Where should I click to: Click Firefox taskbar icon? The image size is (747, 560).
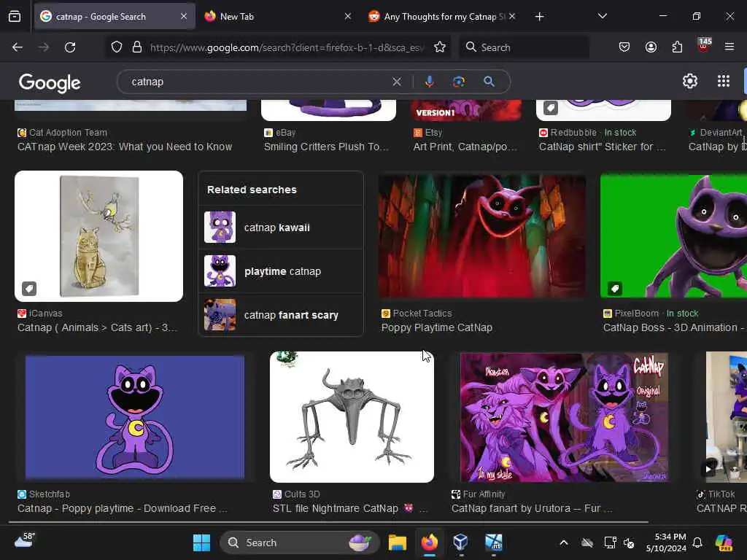[429, 542]
